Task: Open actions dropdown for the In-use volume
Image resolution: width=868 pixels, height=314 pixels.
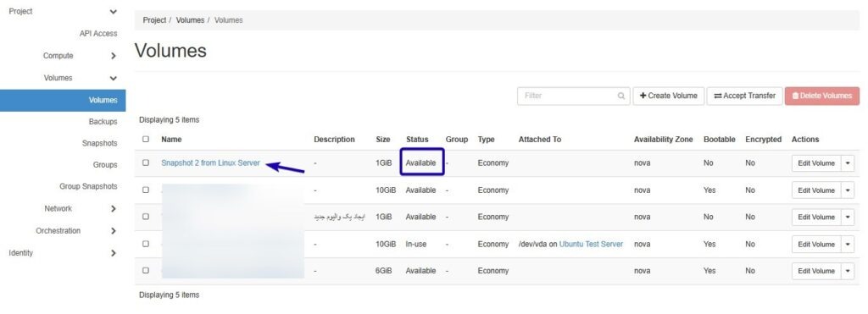Action: tap(848, 245)
